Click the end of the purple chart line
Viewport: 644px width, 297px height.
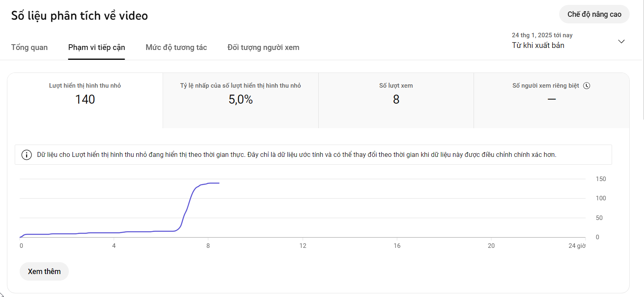tap(219, 183)
